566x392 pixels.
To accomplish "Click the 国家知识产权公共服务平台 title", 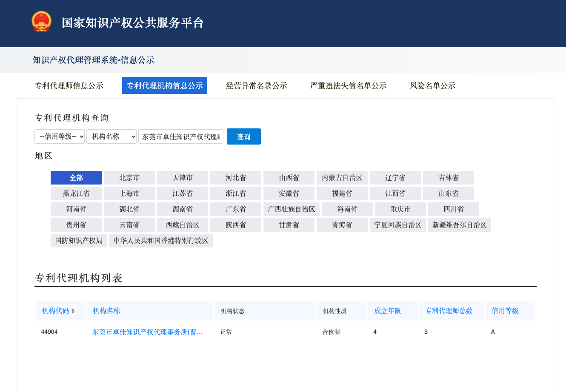I will [133, 23].
